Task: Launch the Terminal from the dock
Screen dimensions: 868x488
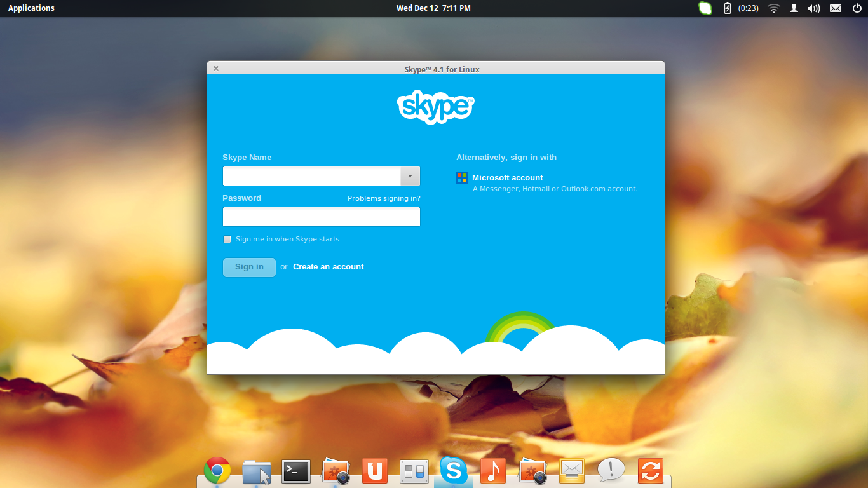Action: pos(296,471)
